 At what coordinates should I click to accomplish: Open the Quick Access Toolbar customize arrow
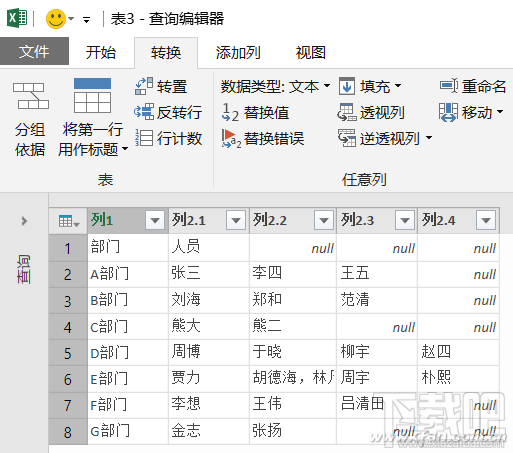point(87,20)
